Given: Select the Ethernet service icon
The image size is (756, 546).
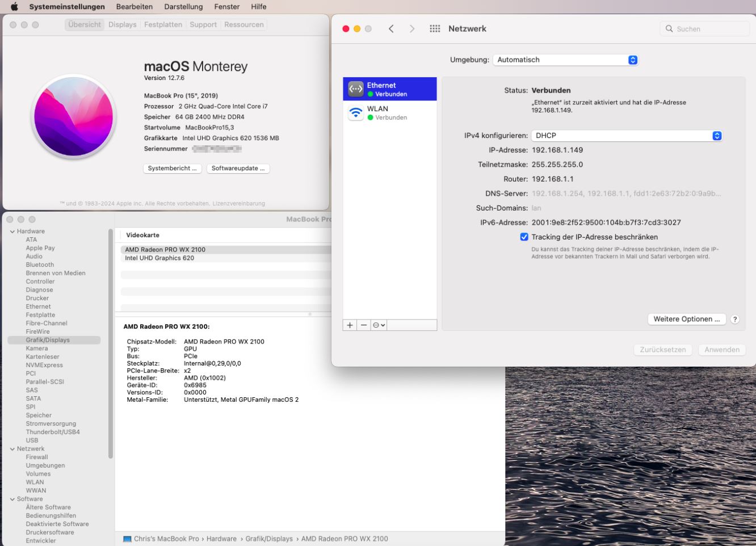Looking at the screenshot, I should coord(356,89).
